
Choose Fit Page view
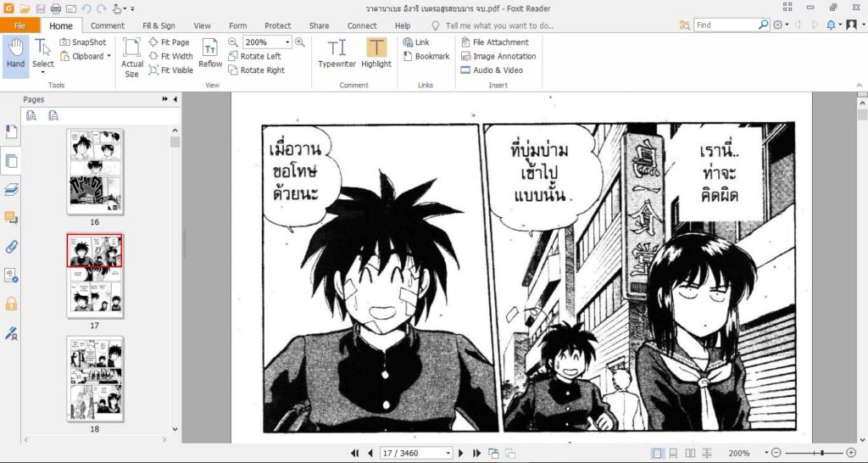pyautogui.click(x=170, y=42)
